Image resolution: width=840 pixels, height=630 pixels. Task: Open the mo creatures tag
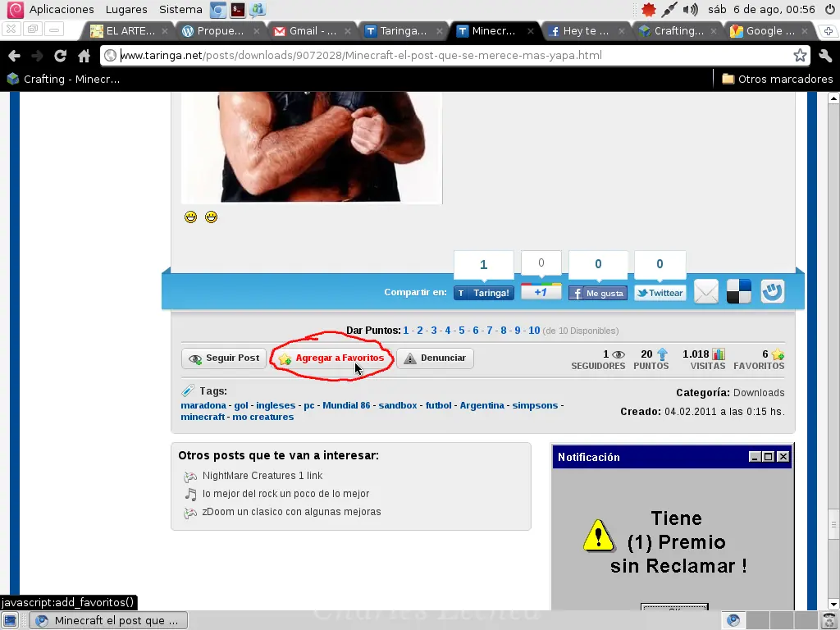coord(263,417)
